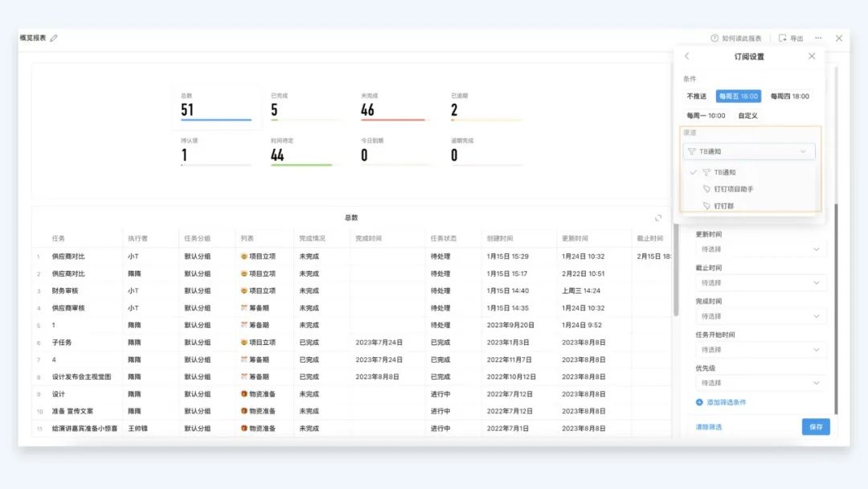868x489 pixels.
Task: Select the 未完成 46 stat card
Action: 396,106
